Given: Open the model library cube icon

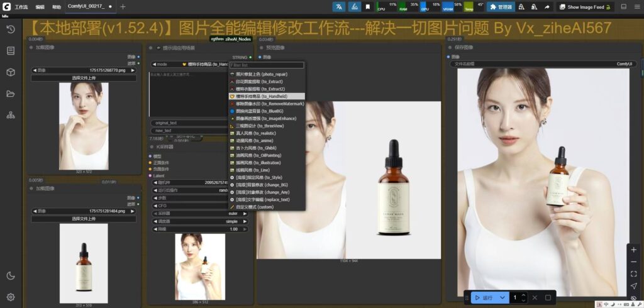Looking at the screenshot, I should coord(11,72).
